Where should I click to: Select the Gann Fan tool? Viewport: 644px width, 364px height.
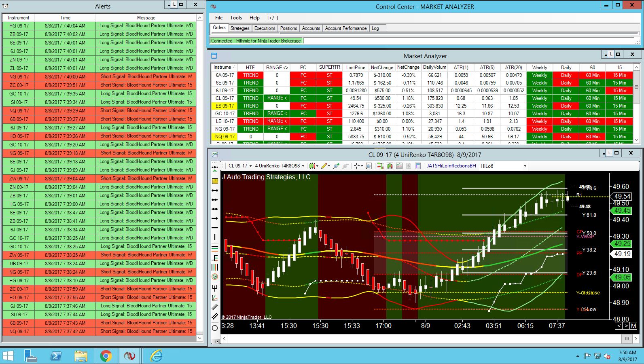(x=215, y=298)
